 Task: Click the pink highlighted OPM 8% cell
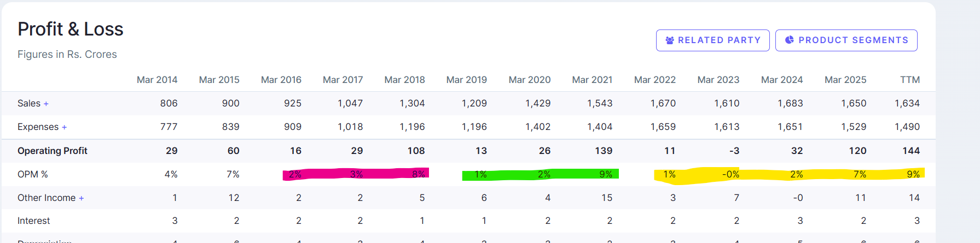[418, 174]
